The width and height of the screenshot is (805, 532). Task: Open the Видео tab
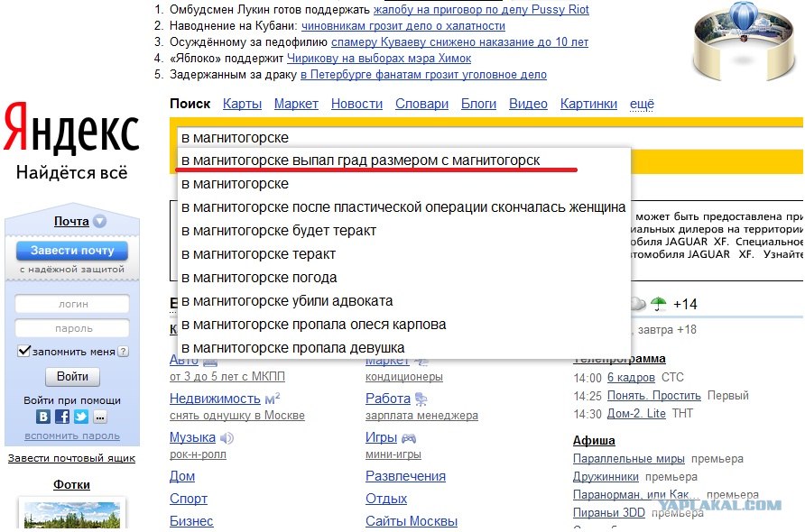(528, 104)
